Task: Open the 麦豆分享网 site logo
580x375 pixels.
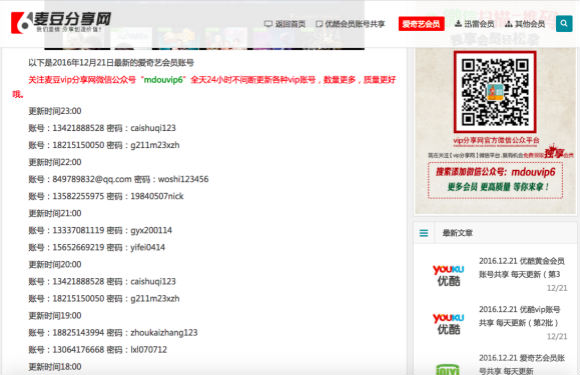Action: [61, 23]
